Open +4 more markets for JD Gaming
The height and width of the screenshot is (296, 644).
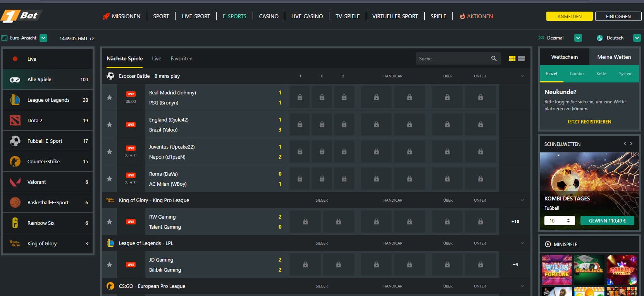pyautogui.click(x=515, y=265)
